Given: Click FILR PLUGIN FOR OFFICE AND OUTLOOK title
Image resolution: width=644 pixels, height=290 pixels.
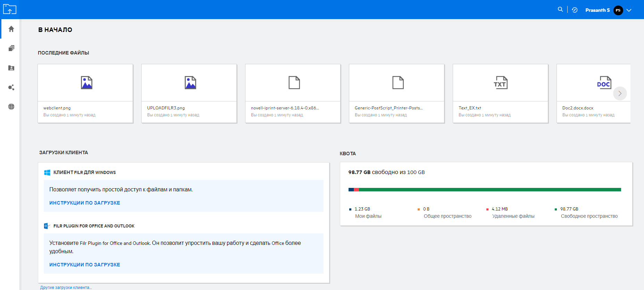Looking at the screenshot, I should (94, 226).
